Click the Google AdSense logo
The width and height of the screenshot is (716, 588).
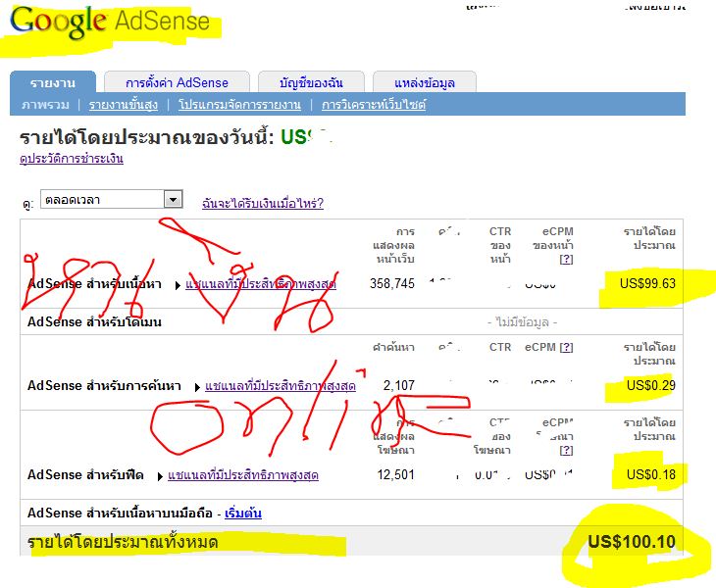(110, 22)
